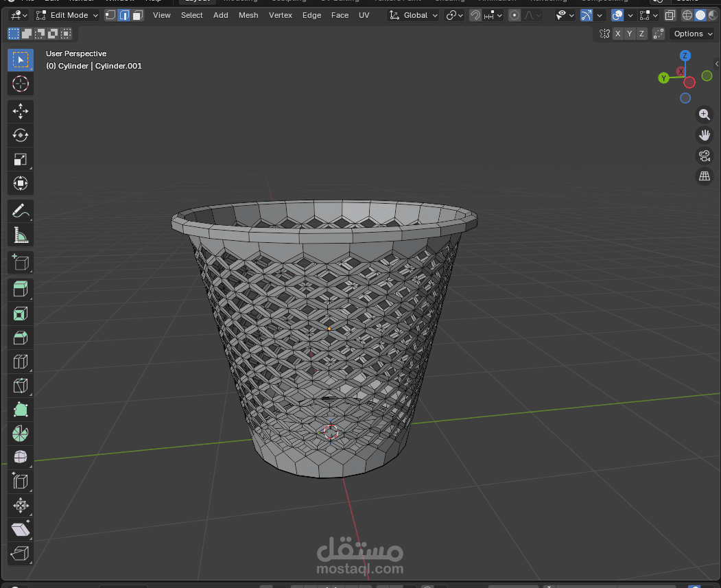Switch to face select mode
This screenshot has height=588, width=721.
138,15
